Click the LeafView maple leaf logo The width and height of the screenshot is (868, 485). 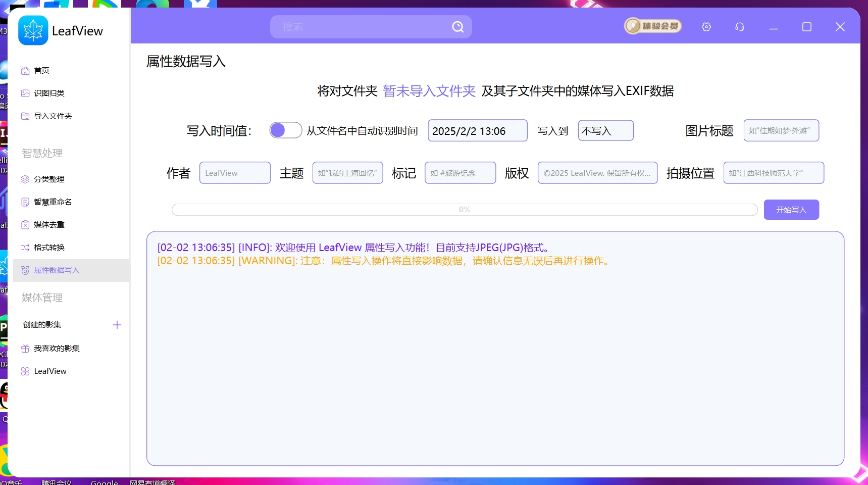(33, 30)
